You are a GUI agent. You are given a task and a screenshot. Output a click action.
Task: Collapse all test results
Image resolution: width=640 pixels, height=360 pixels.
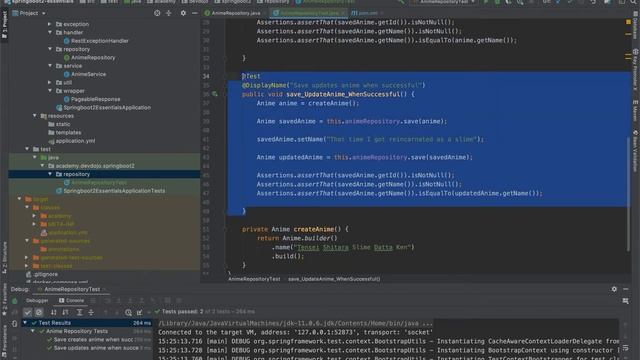click(91, 312)
